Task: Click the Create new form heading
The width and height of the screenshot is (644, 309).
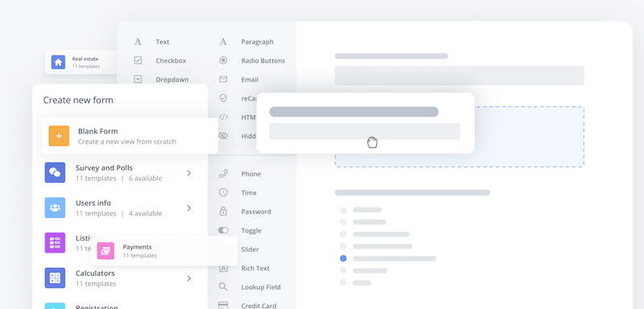Action: coord(78,100)
